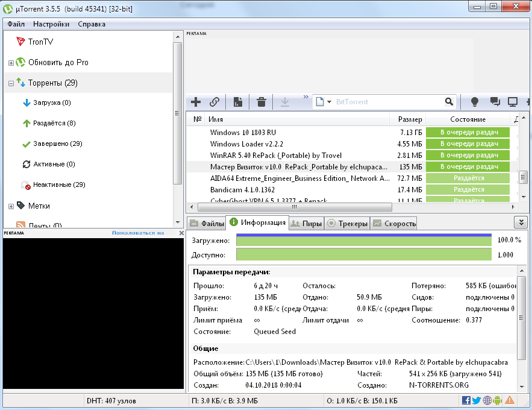
Task: Click torrent list horizontal scrollbar thumb
Action: pyautogui.click(x=295, y=207)
